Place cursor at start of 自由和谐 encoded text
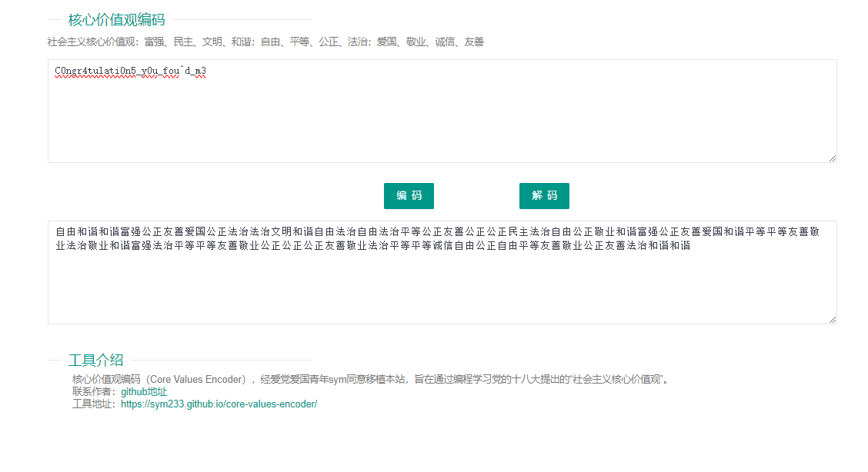This screenshot has height=472, width=868. [x=55, y=231]
